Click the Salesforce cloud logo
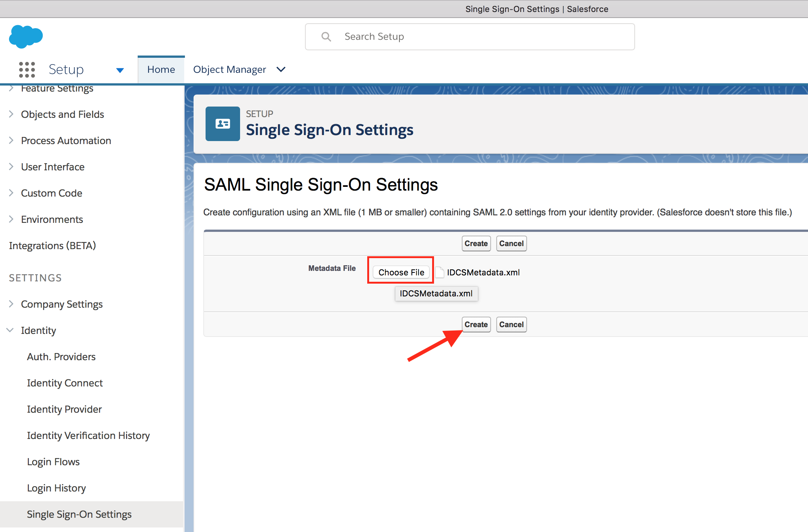Image resolution: width=808 pixels, height=532 pixels. 26,36
